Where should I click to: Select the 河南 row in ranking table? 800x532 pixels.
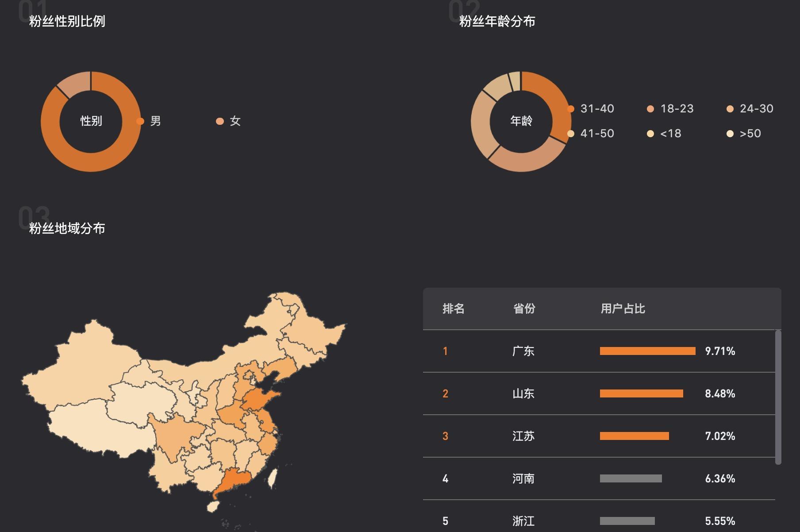523,478
